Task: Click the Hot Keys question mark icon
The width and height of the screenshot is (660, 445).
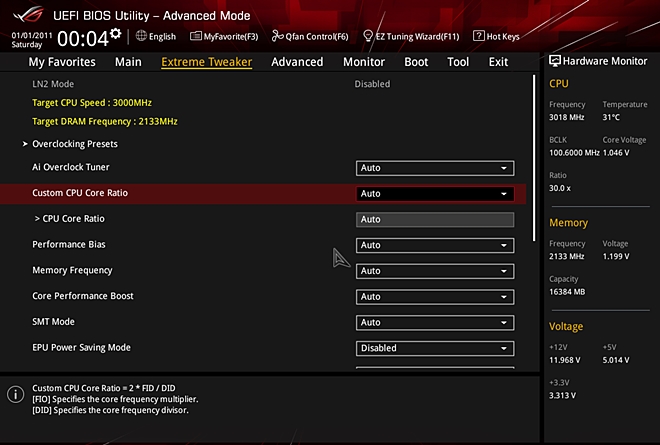Action: (x=479, y=36)
